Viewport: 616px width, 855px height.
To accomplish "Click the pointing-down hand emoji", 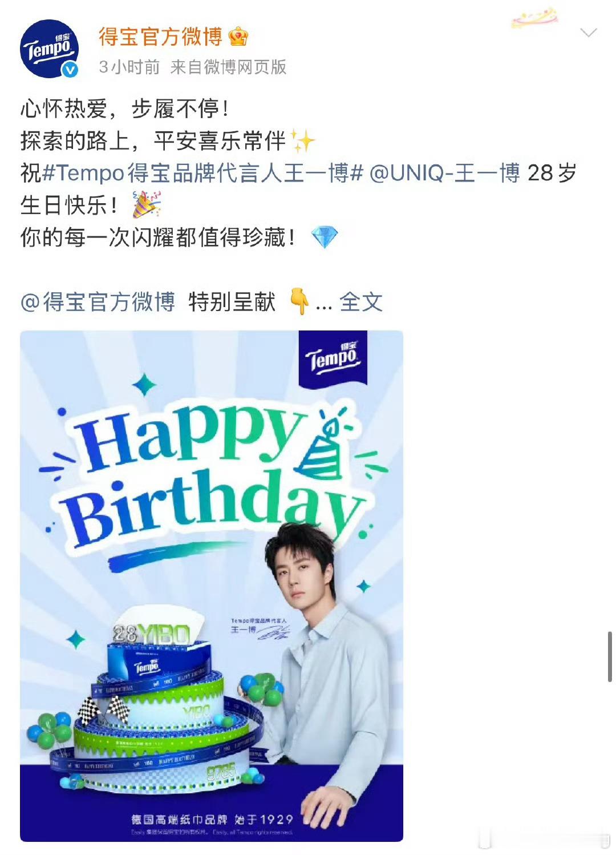I will tap(299, 302).
